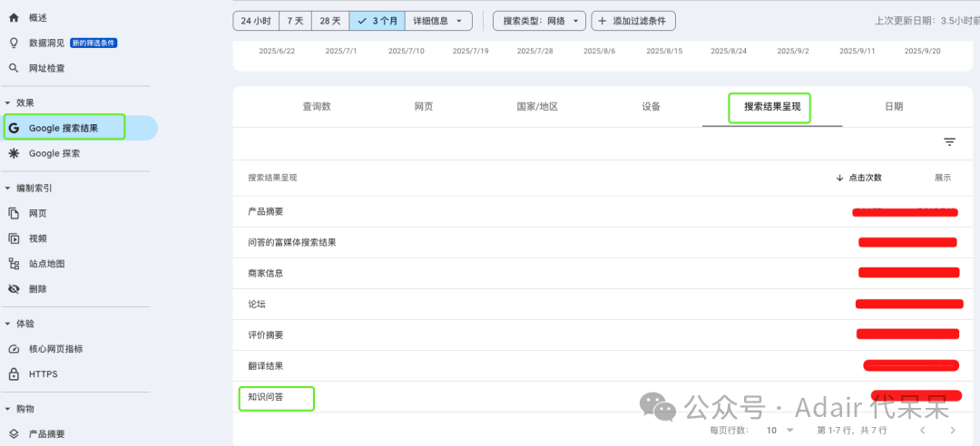Image resolution: width=980 pixels, height=446 pixels.
Task: Click the 网址检查 magnifier icon
Action: pyautogui.click(x=14, y=68)
